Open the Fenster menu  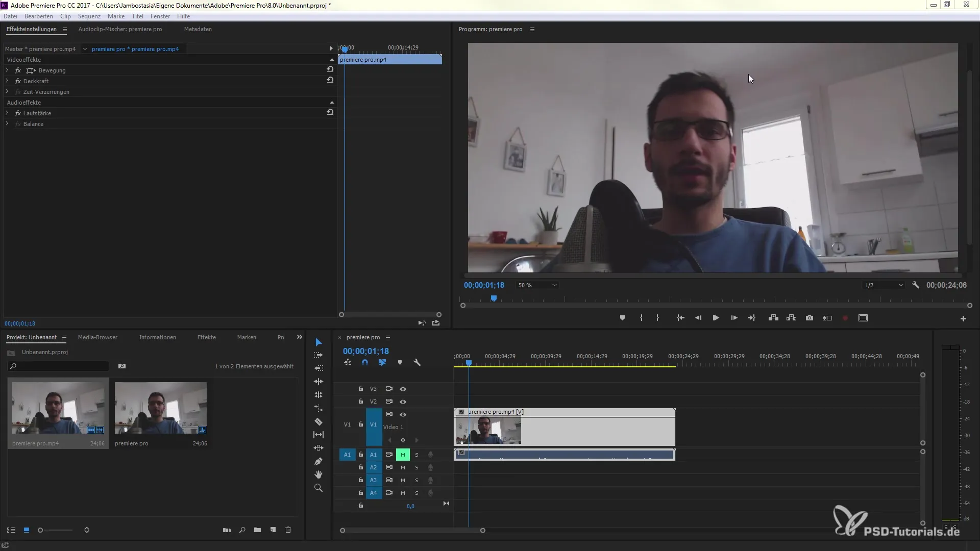pos(160,16)
